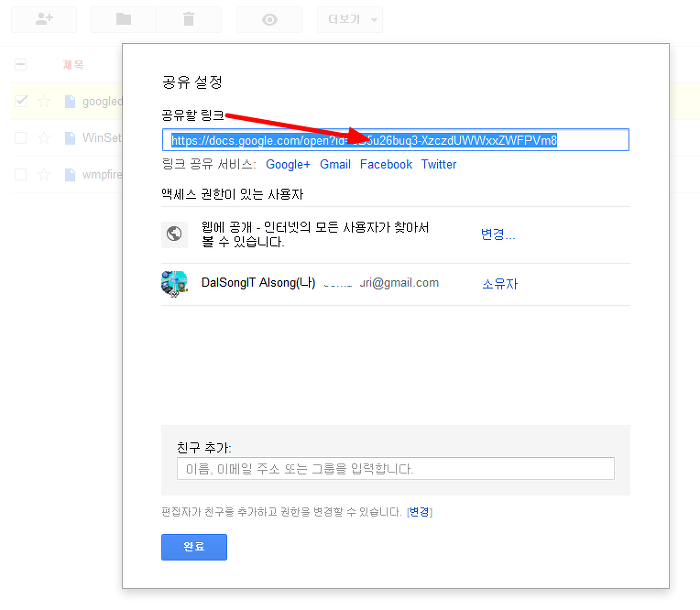Open the googled file name

(x=102, y=102)
